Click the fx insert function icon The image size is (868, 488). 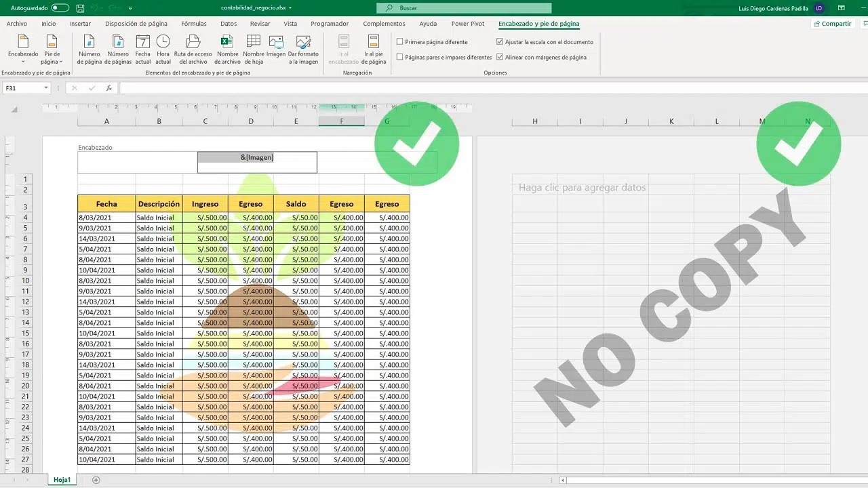click(108, 88)
